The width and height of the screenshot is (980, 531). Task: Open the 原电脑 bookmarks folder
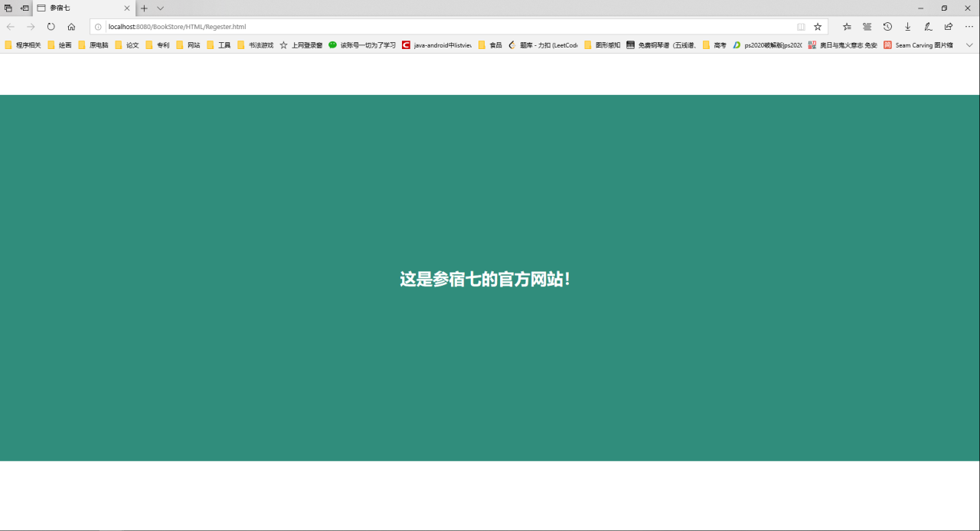click(x=93, y=45)
